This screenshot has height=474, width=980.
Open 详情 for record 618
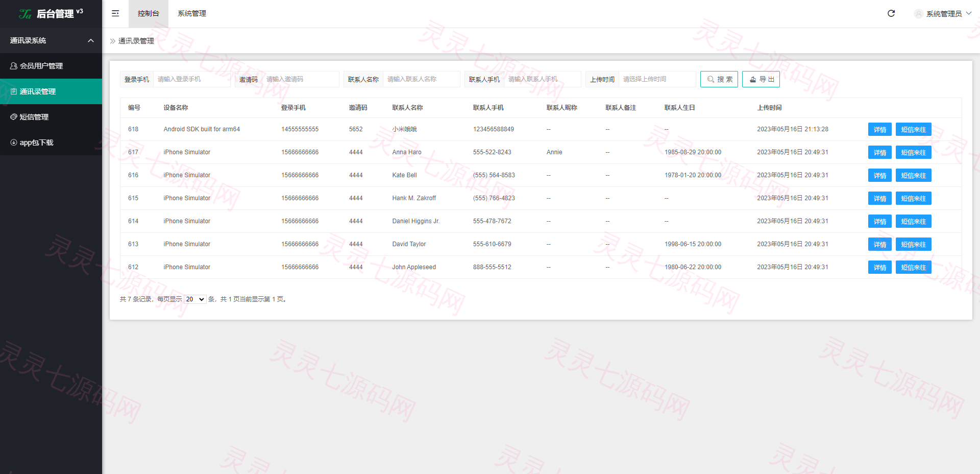(880, 129)
